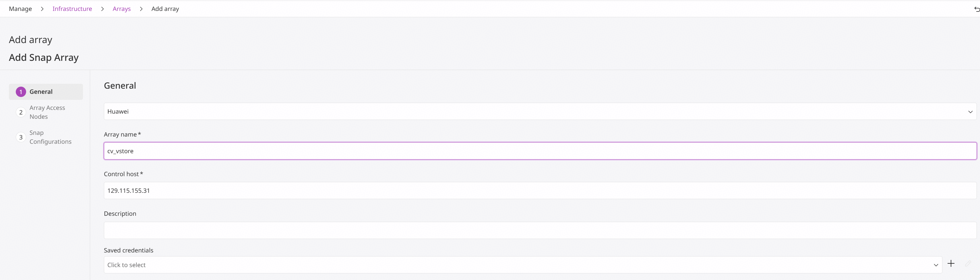Open the Arrays breadcrumb link
Screen dimensions: 980x280
122,9
